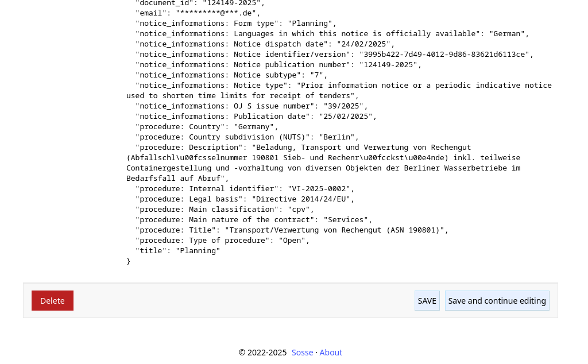Click Legal basis "Directive 2014/24/EU"
The height and width of the screenshot is (364, 588).
pyautogui.click(x=301, y=199)
